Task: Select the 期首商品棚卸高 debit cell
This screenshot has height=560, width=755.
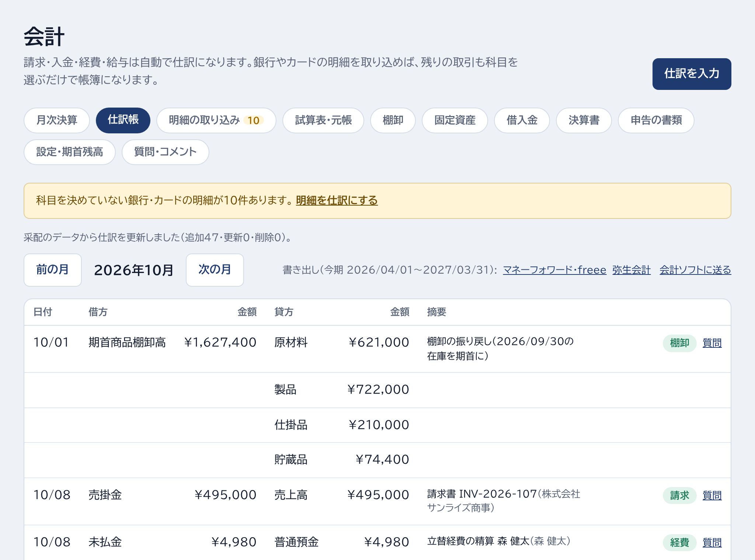Action: (x=127, y=343)
